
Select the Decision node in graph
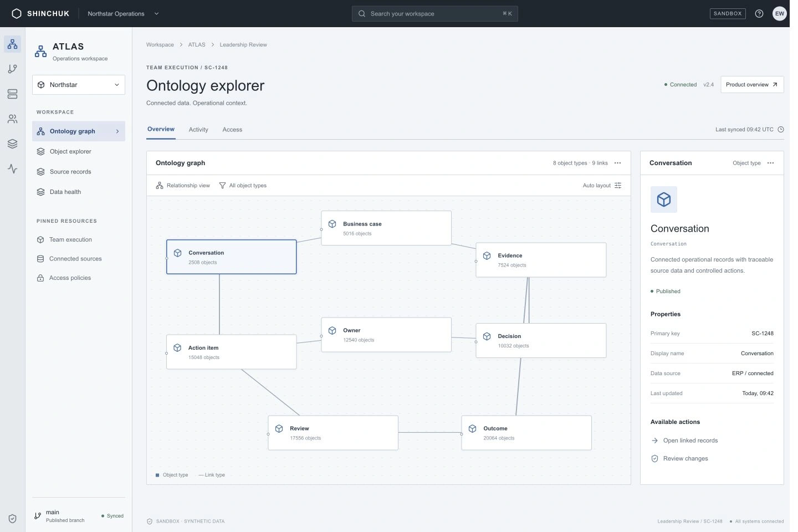[x=541, y=341]
